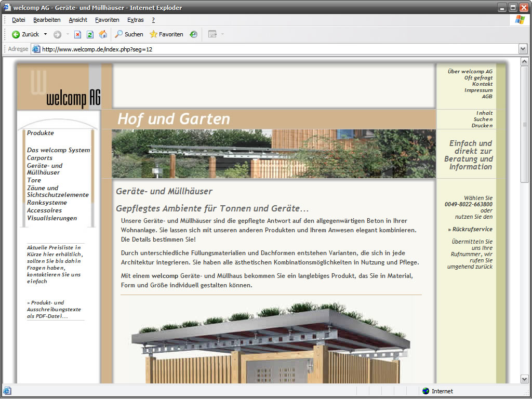Click the Aktuelle Preisliste notice text
Screen dimensions: 532x399
tap(55, 264)
